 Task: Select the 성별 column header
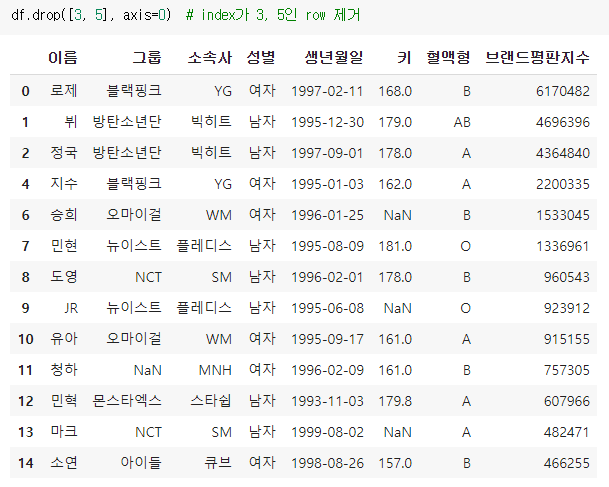(261, 57)
